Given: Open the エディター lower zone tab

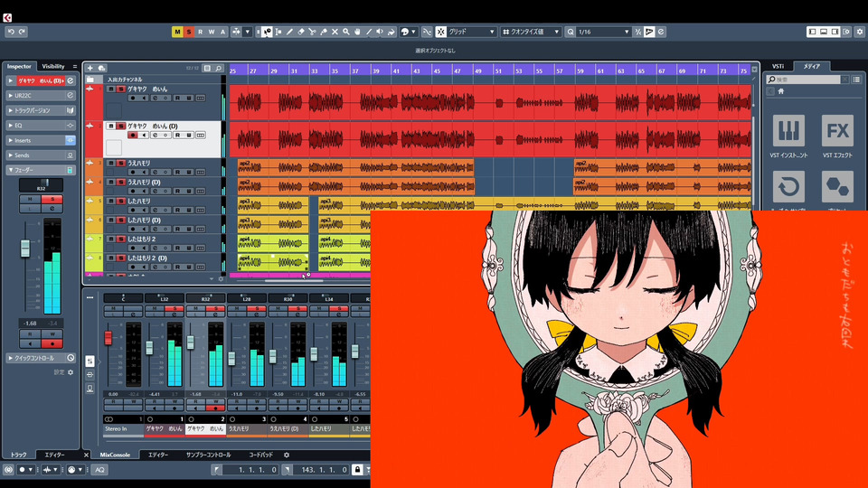Looking at the screenshot, I should tap(157, 455).
